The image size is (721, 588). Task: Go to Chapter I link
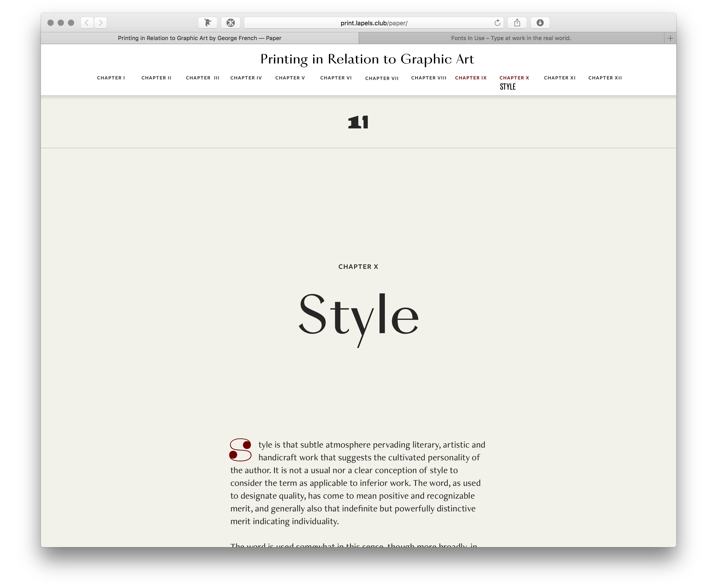(x=111, y=78)
